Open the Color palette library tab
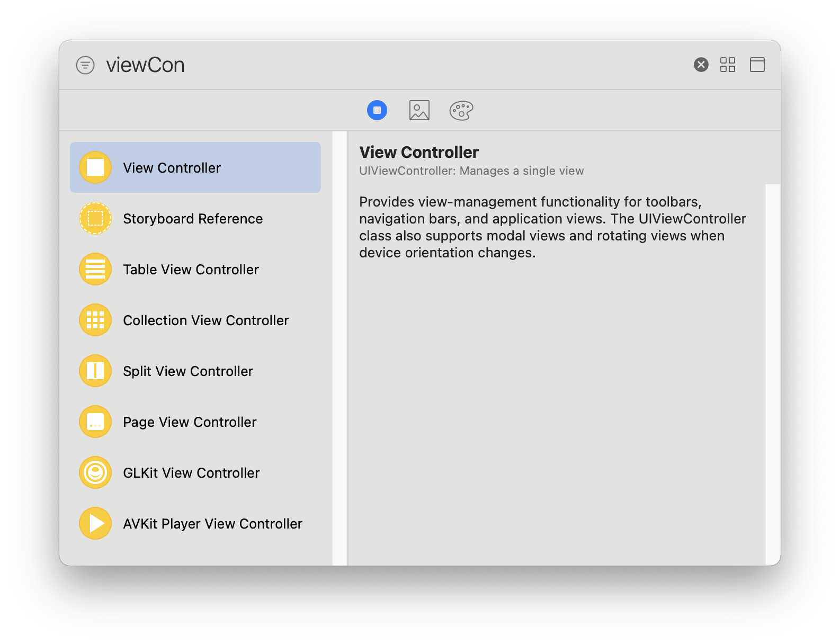 (461, 110)
